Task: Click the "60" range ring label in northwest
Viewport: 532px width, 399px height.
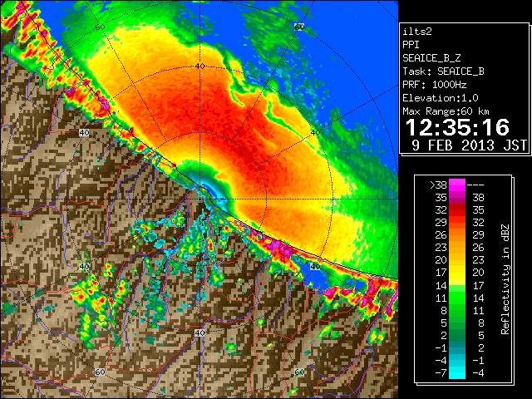Action: (100, 27)
